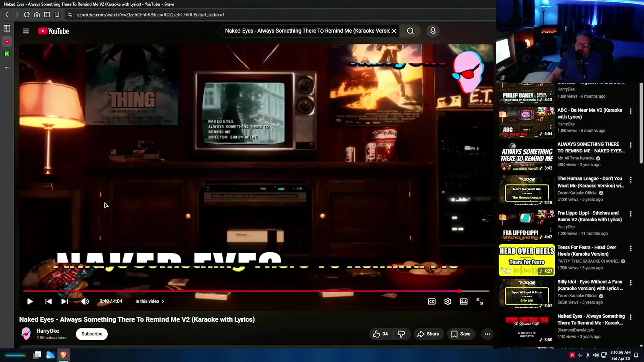Open the My All Time Karaoke video title
The height and width of the screenshot is (362, 644).
[x=591, y=148]
